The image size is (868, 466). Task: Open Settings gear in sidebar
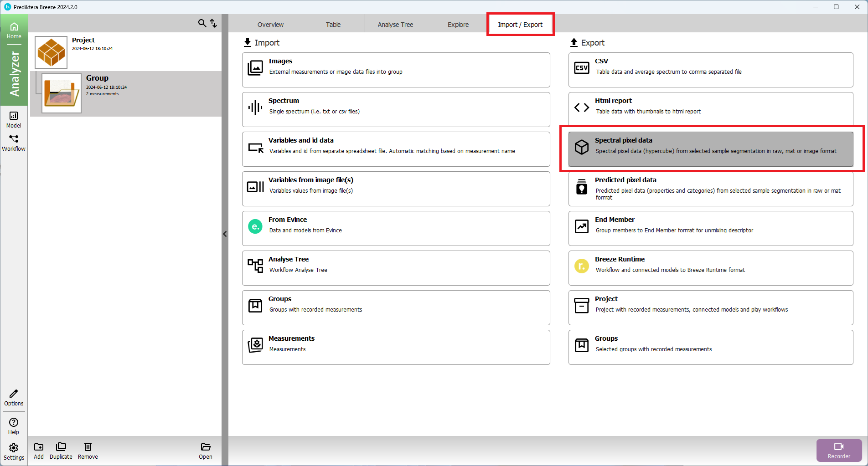14,451
